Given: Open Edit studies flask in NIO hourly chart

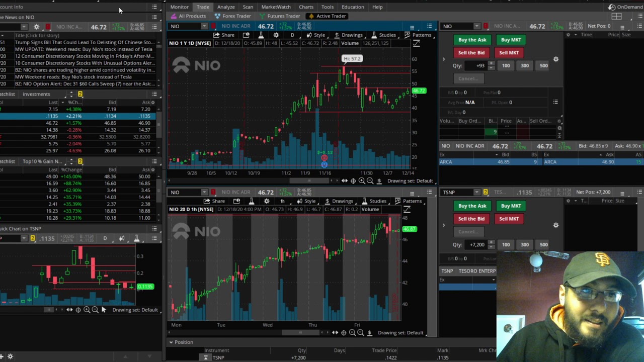Looking at the screenshot, I should pos(251,201).
